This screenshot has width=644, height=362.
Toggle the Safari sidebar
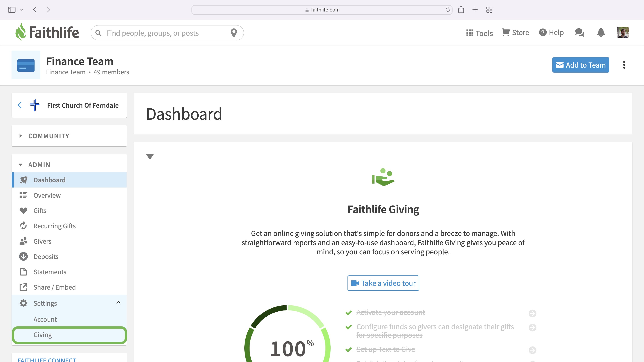point(12,10)
